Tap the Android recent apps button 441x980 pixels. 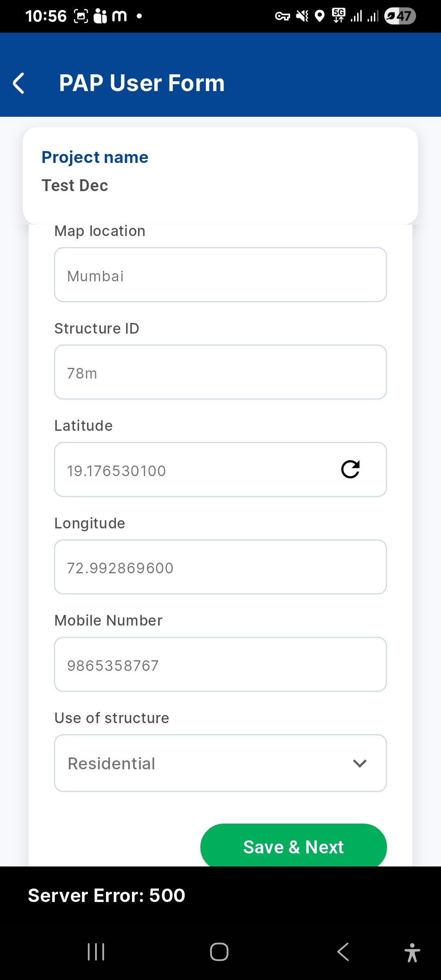tap(96, 952)
